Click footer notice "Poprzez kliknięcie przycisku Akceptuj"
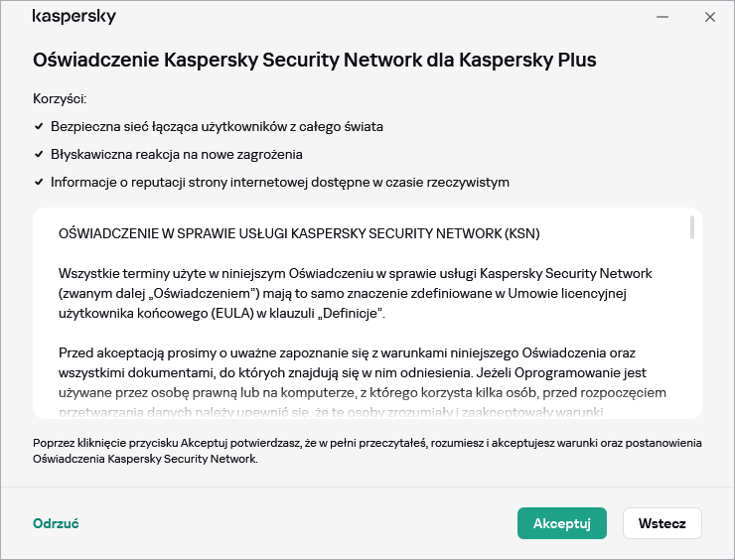Viewport: 735px width, 560px height. (367, 451)
